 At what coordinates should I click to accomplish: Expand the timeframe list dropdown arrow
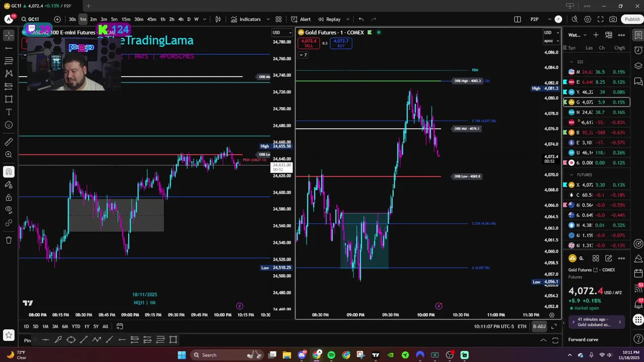click(204, 19)
